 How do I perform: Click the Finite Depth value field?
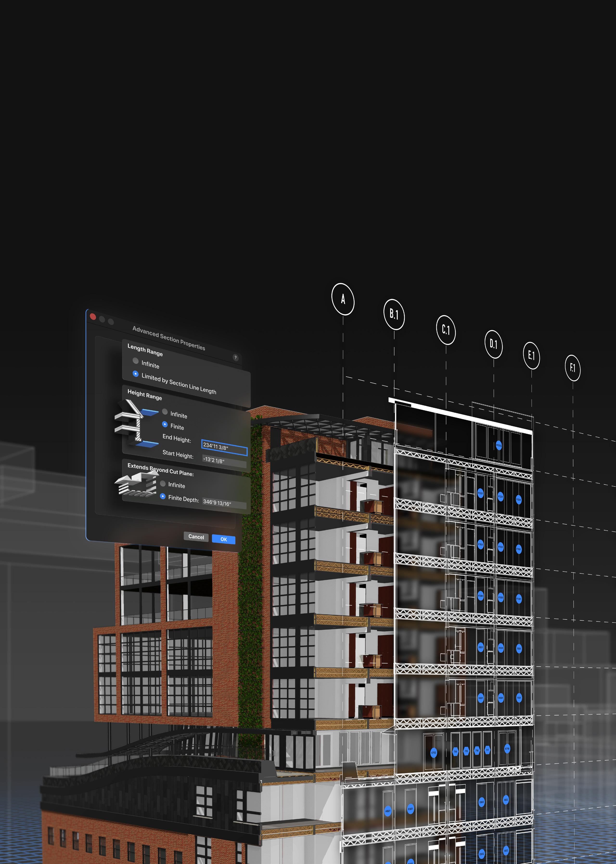pos(224,503)
